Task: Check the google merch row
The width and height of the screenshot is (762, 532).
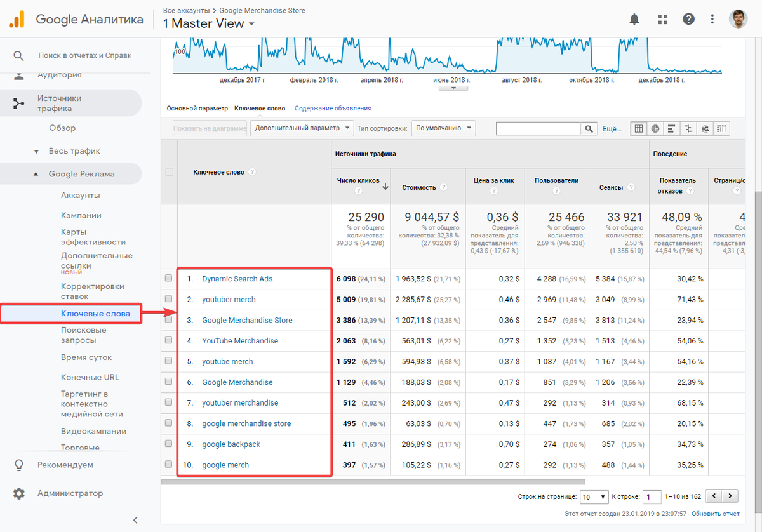Action: tap(168, 465)
